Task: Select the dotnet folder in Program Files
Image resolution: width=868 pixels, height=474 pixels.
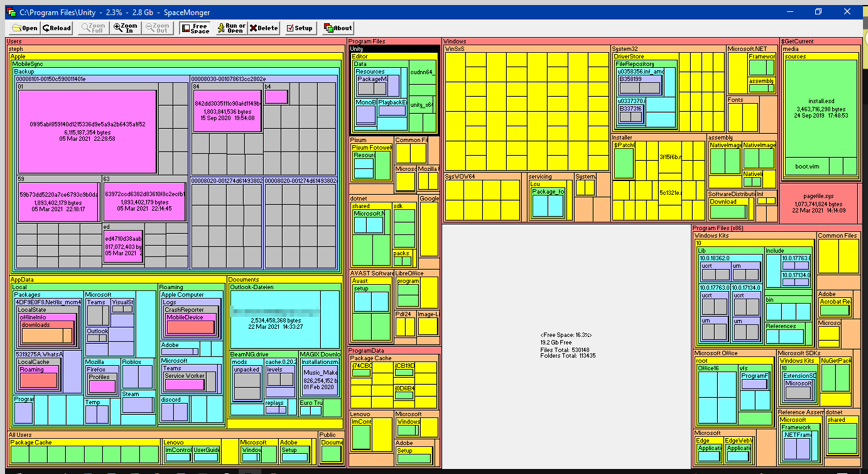Action: coord(359,199)
